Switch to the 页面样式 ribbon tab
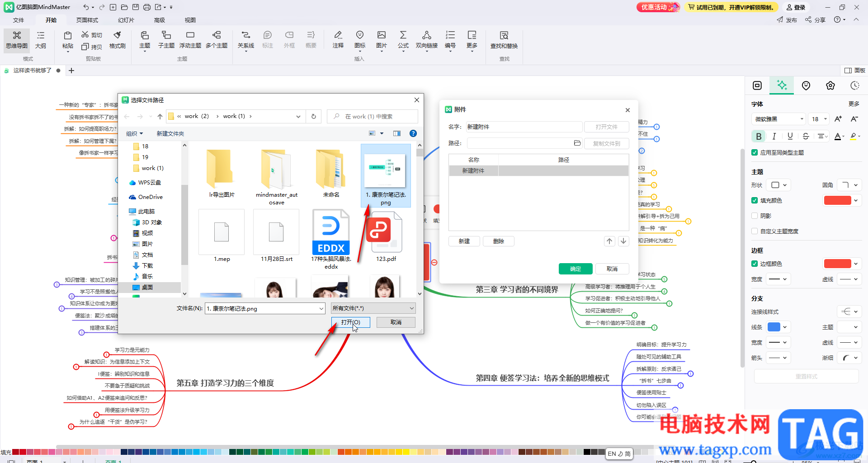868x463 pixels. point(87,20)
